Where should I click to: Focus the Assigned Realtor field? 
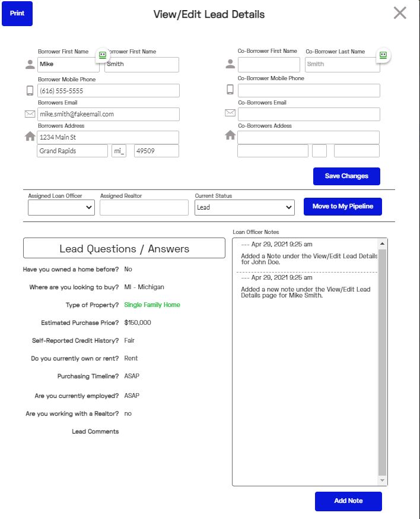pyautogui.click(x=144, y=207)
